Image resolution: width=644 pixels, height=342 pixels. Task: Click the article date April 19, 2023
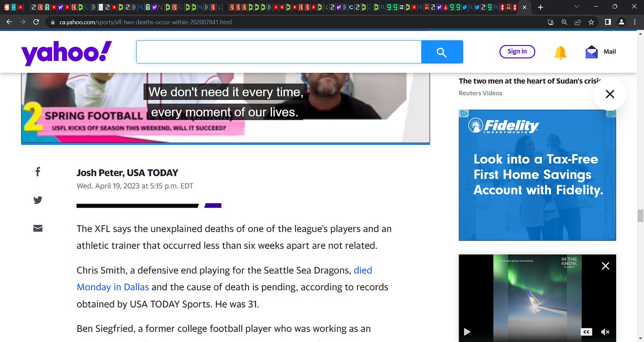[135, 186]
